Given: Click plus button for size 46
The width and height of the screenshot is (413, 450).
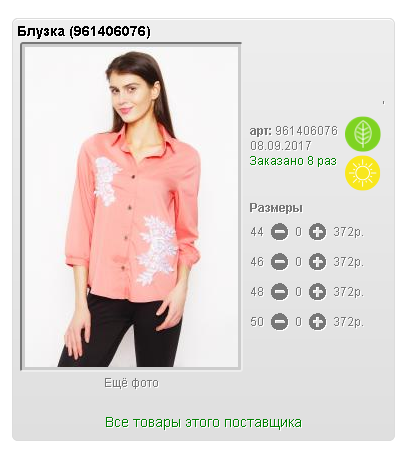Looking at the screenshot, I should (x=317, y=262).
